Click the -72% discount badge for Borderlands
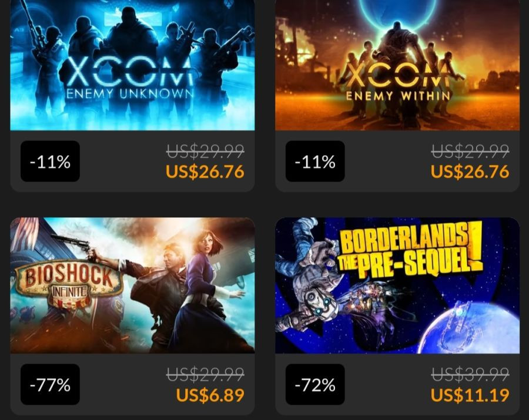Image resolution: width=529 pixels, height=420 pixels. pos(315,384)
